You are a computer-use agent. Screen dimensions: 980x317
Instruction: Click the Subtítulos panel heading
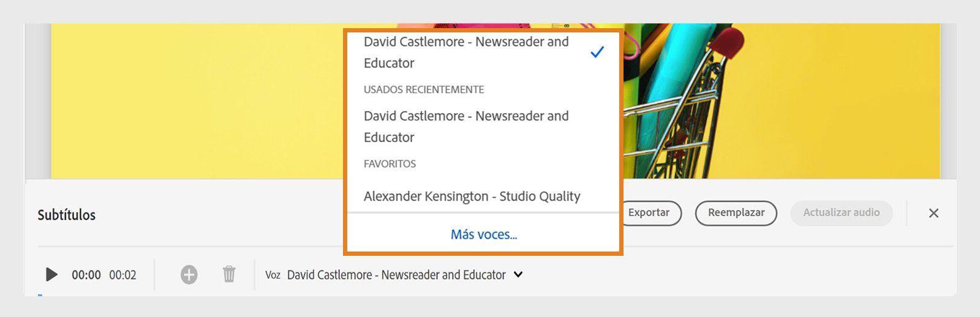click(x=67, y=215)
